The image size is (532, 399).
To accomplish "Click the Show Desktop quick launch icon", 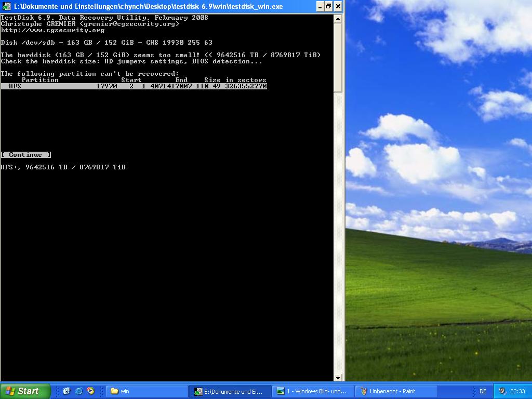I will point(66,391).
